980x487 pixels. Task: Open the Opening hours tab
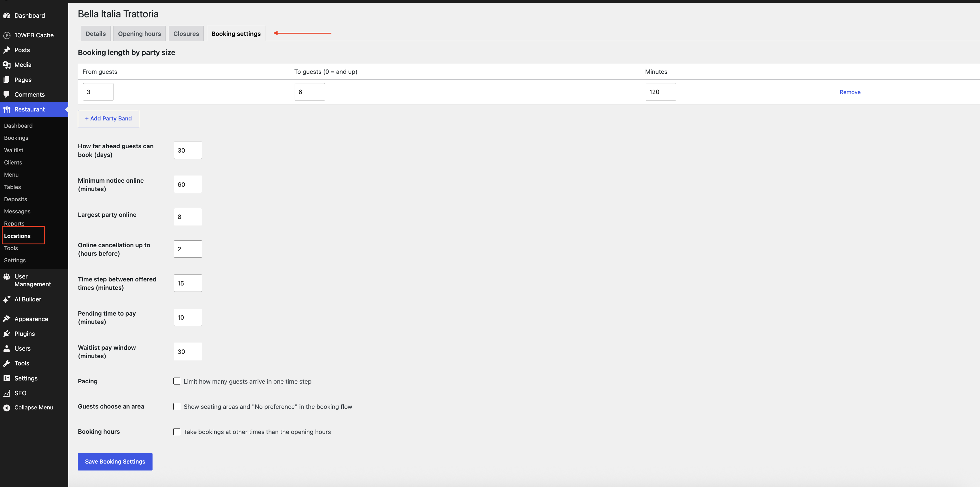point(139,34)
